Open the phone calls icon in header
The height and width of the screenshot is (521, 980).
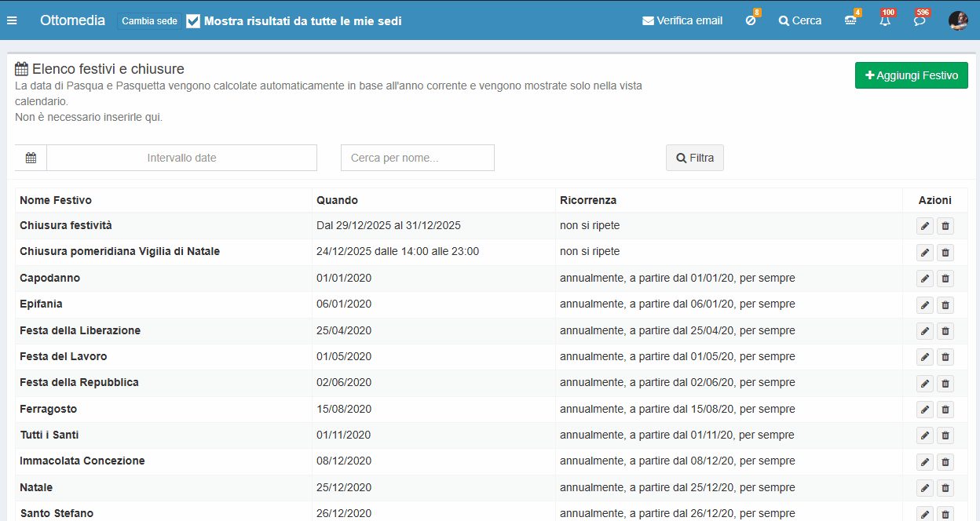[850, 21]
